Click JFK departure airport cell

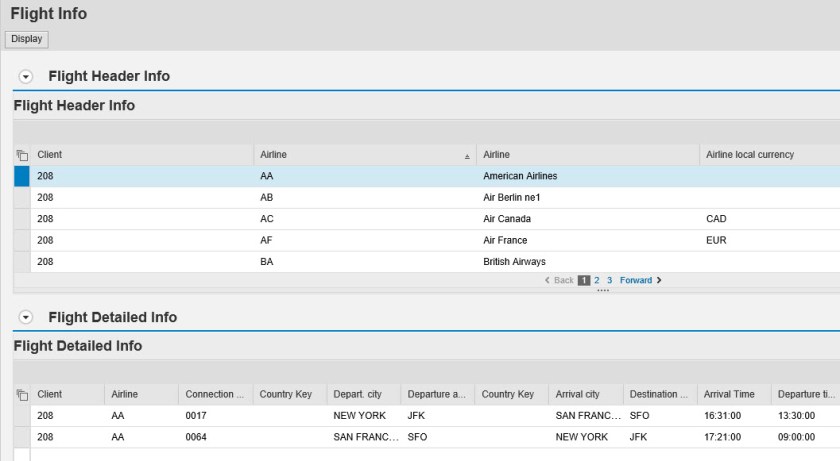pyautogui.click(x=438, y=416)
